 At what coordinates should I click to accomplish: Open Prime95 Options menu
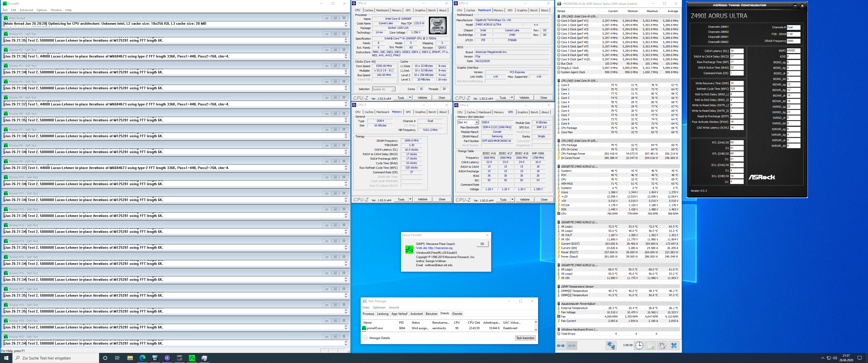point(42,10)
